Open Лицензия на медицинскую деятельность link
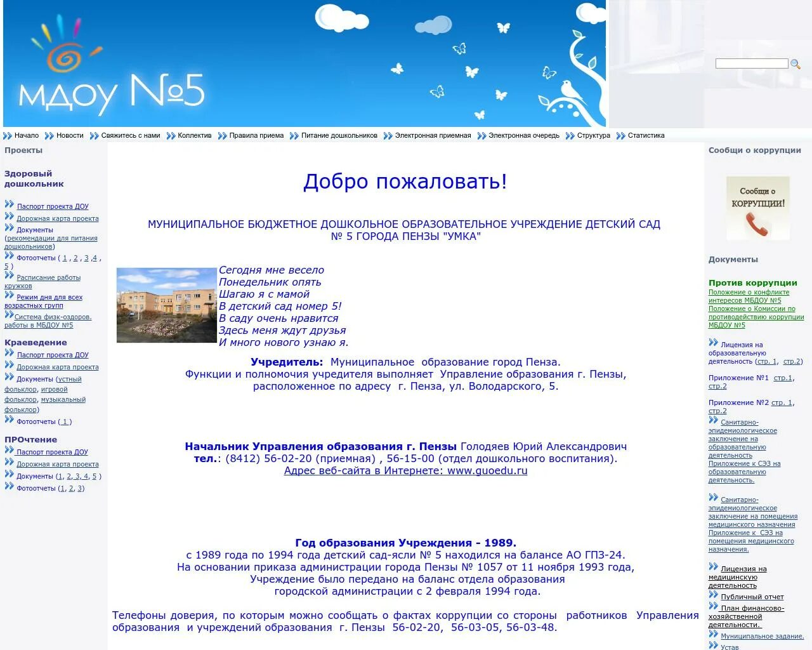 pyautogui.click(x=738, y=577)
